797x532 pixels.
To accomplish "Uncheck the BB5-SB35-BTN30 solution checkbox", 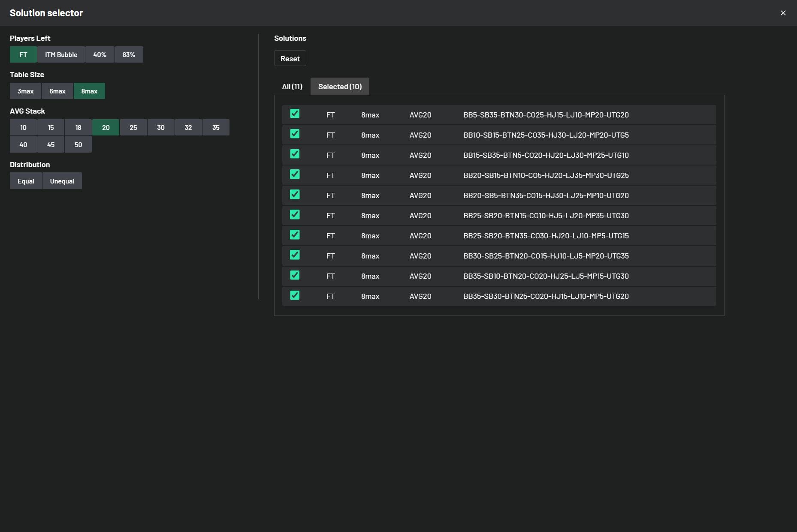I will (x=295, y=114).
